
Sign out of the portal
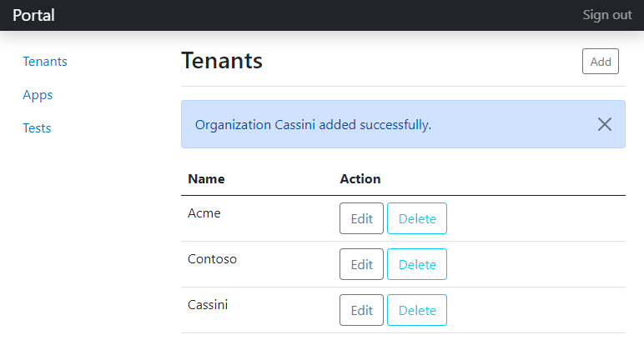tap(606, 15)
